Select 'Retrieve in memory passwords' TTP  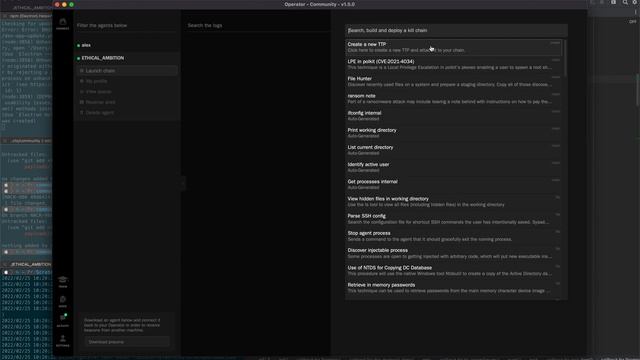point(454,287)
